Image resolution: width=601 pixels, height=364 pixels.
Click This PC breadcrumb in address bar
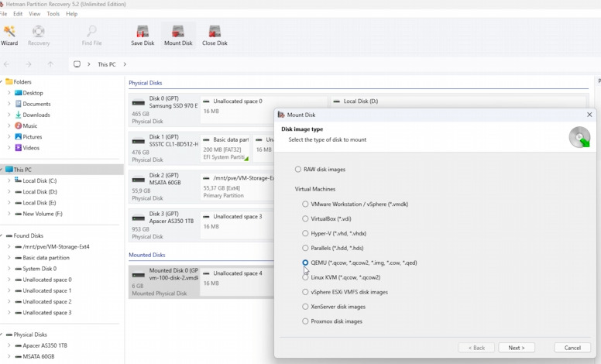pos(107,64)
